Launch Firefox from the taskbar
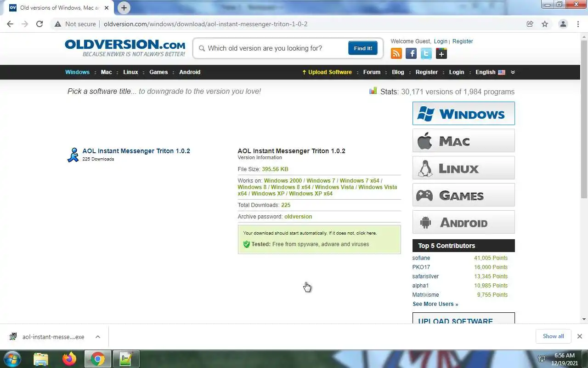This screenshot has height=368, width=588. (x=69, y=359)
